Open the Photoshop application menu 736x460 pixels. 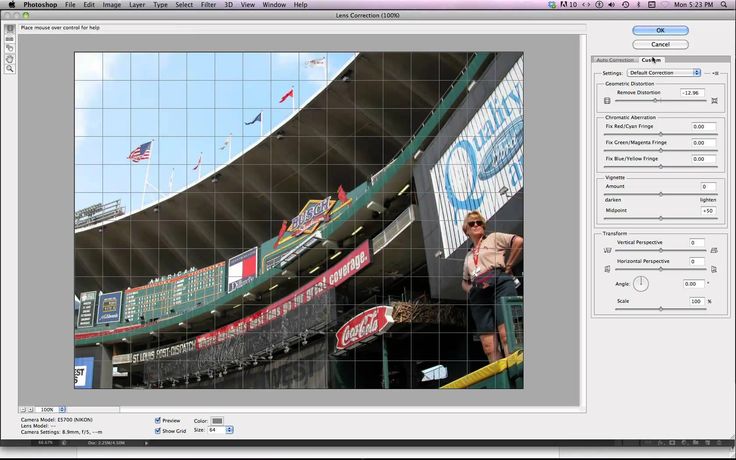[x=40, y=5]
